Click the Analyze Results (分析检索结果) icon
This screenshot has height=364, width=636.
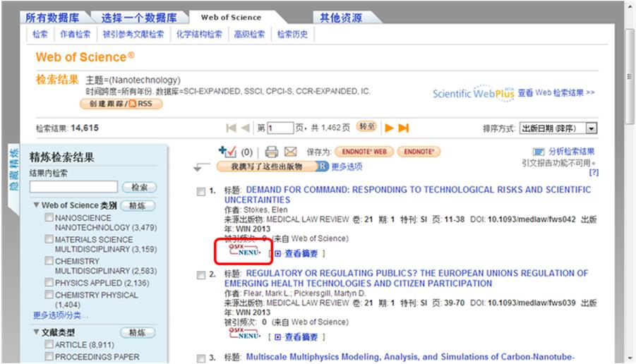point(539,151)
